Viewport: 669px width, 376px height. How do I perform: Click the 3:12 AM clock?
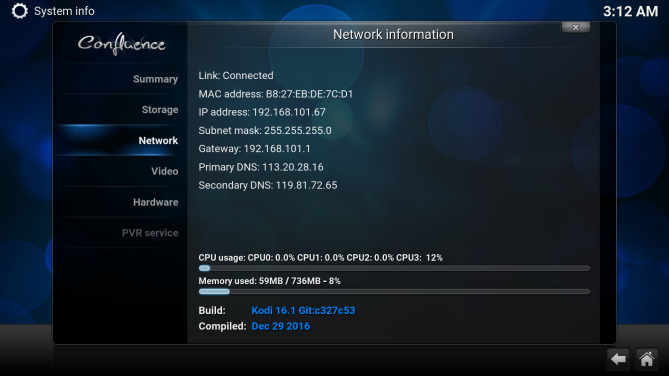tap(630, 12)
